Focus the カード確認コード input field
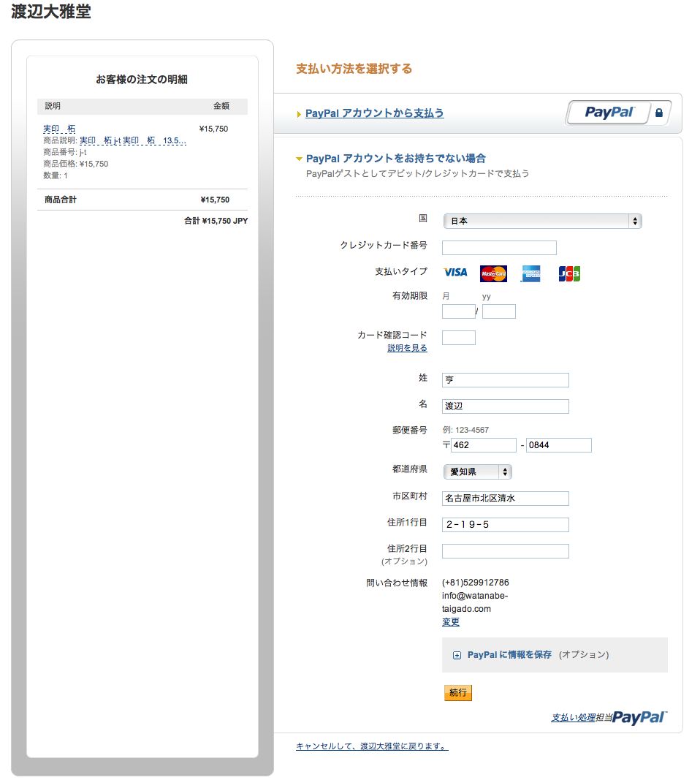Image resolution: width=700 pixels, height=780 pixels. tap(458, 338)
